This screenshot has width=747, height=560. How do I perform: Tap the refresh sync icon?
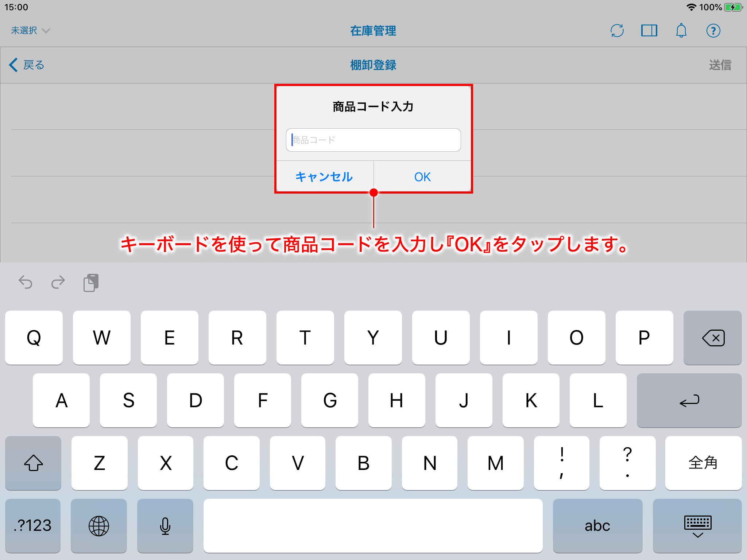tap(617, 31)
